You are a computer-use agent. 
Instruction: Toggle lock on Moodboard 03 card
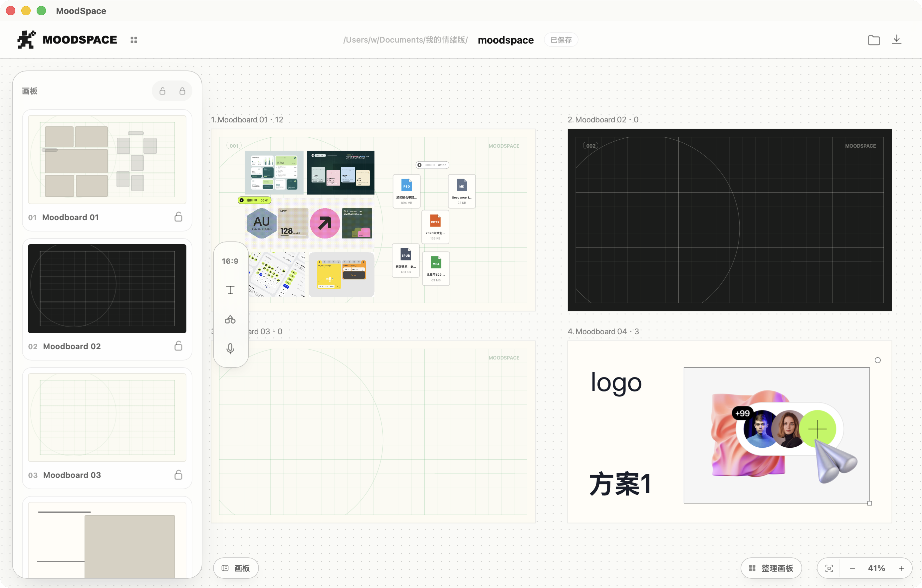(x=178, y=475)
